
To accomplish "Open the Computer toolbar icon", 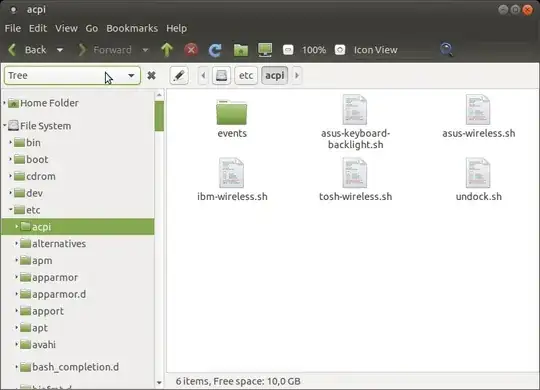I will coord(265,50).
